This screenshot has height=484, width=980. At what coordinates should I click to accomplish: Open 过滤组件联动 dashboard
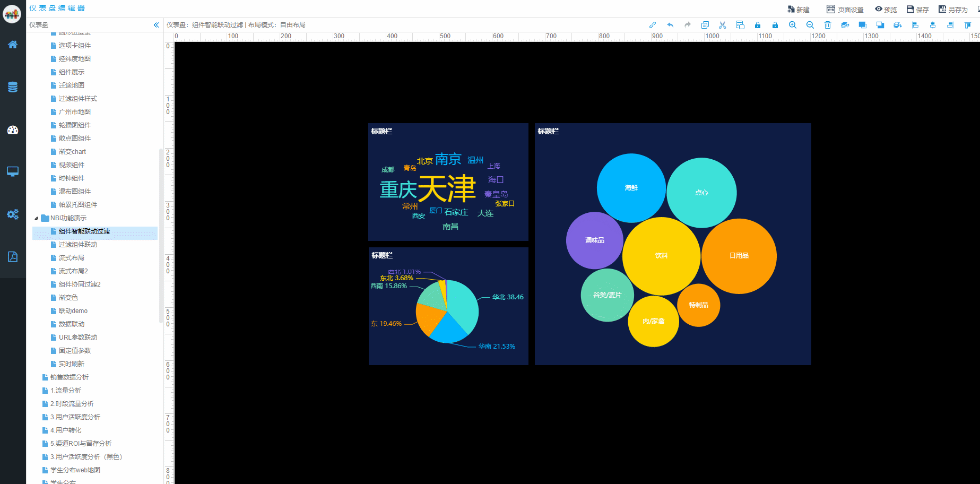coord(78,245)
